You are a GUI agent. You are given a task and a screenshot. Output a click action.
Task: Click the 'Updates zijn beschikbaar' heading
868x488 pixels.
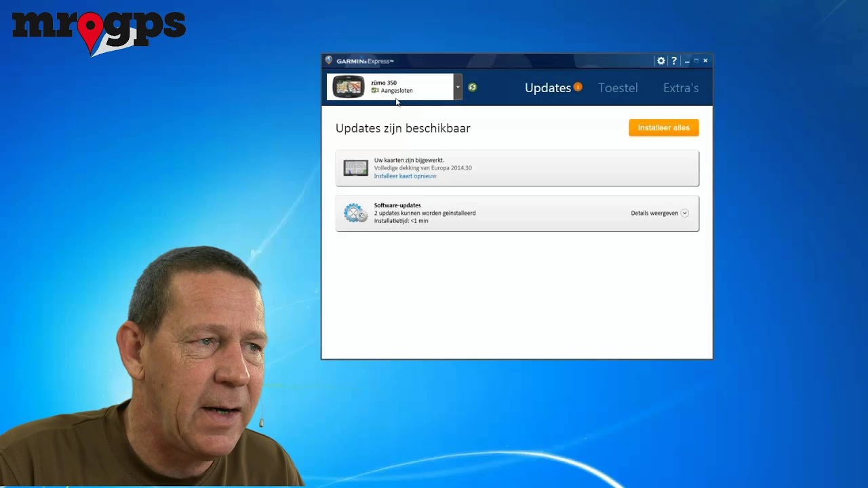point(403,128)
